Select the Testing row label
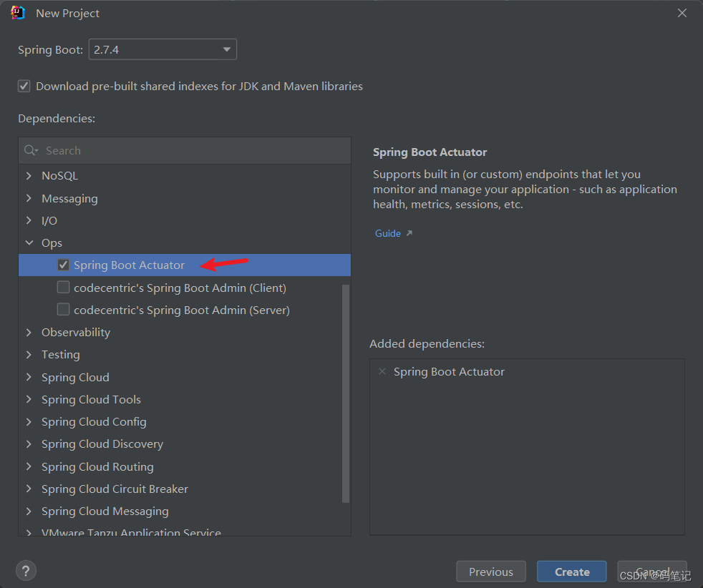 pyautogui.click(x=61, y=355)
